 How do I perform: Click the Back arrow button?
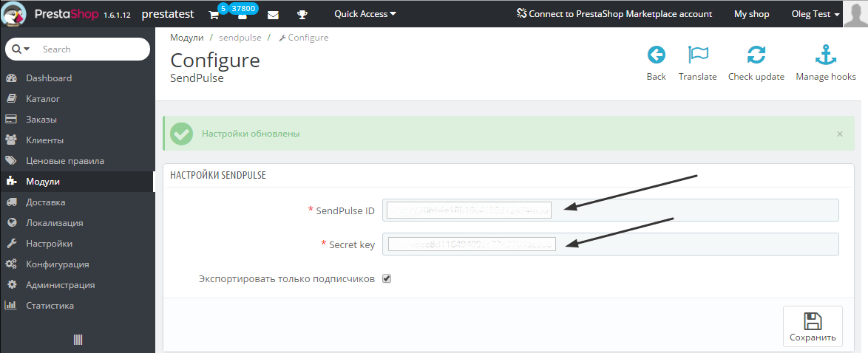point(656,64)
